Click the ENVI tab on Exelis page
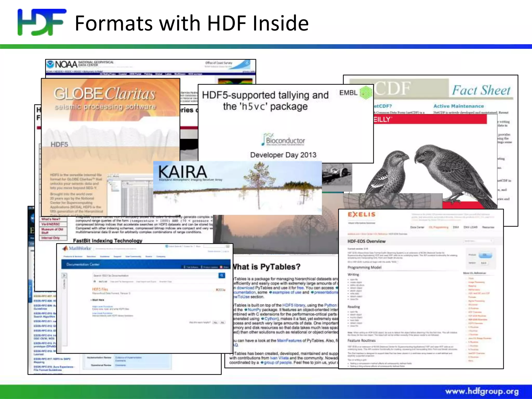The width and height of the screenshot is (532, 399). pos(456,227)
